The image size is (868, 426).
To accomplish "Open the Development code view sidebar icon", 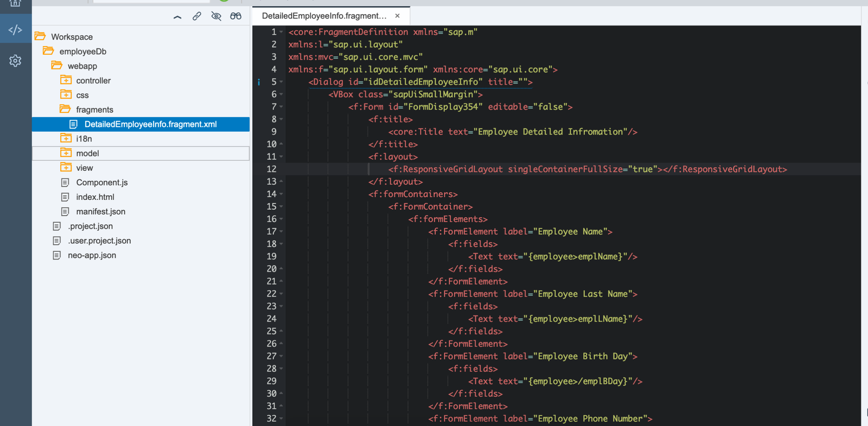I will pos(15,30).
